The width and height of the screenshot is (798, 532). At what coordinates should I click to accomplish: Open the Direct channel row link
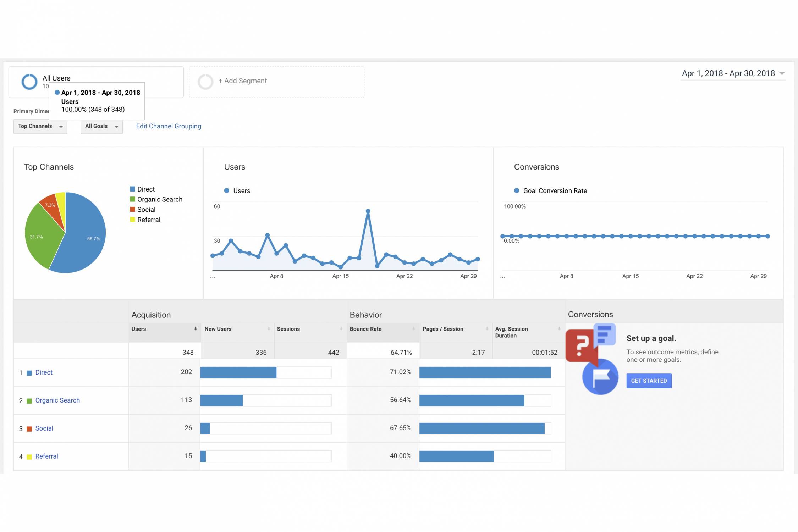coord(44,372)
